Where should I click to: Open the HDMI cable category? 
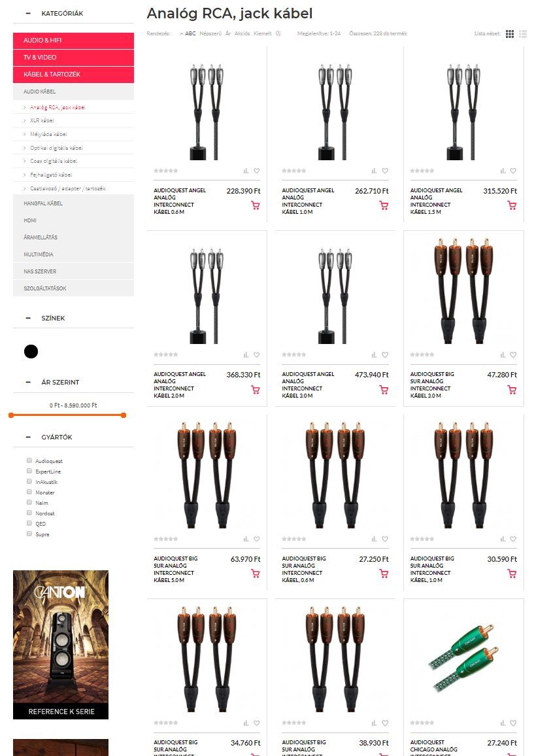click(73, 220)
